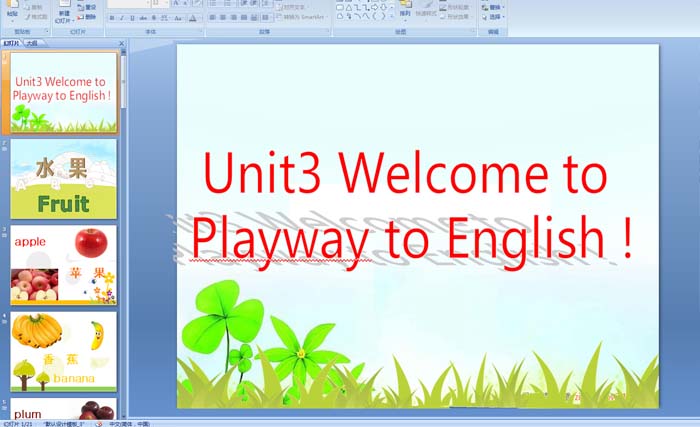
Task: Click the Replace button in editing group
Action: pyautogui.click(x=493, y=8)
